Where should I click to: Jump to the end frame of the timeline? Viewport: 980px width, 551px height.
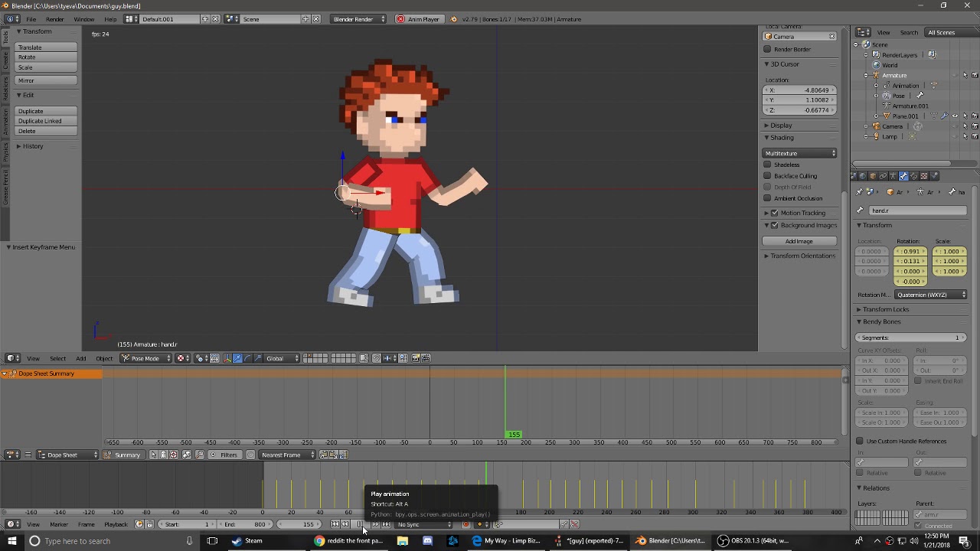click(x=386, y=524)
